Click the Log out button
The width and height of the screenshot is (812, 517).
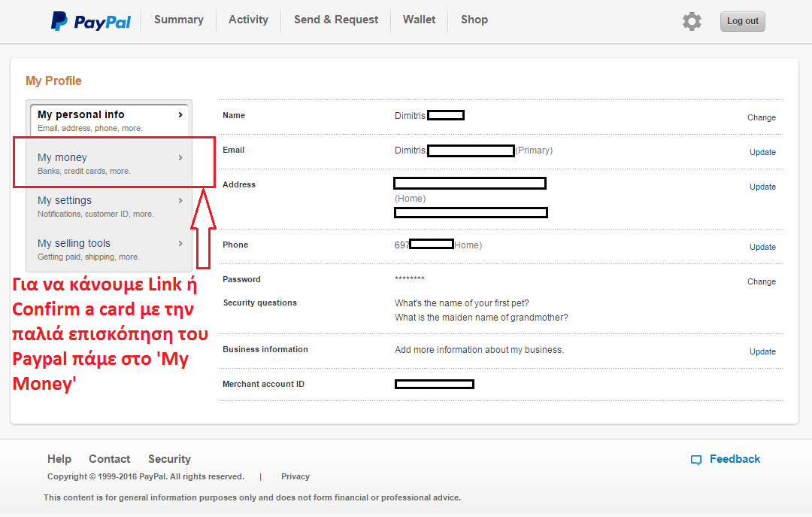743,21
